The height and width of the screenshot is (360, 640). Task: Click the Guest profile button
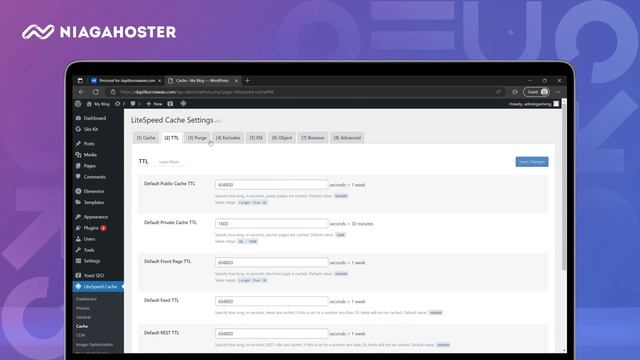coord(537,92)
